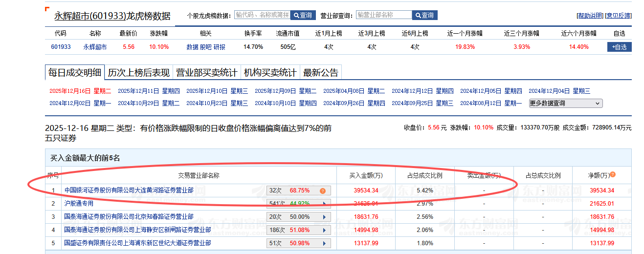Switch to 营业部买卖统计 tab
This screenshot has height=254, width=644.
pos(207,73)
